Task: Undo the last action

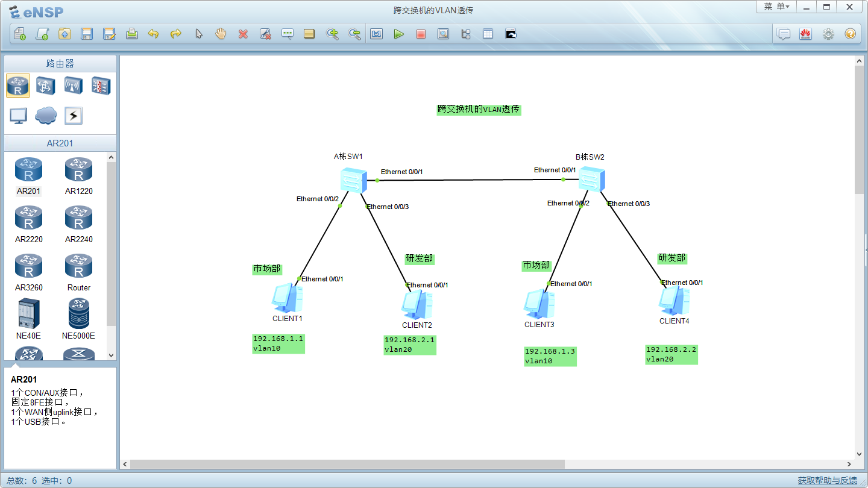Action: pyautogui.click(x=154, y=34)
